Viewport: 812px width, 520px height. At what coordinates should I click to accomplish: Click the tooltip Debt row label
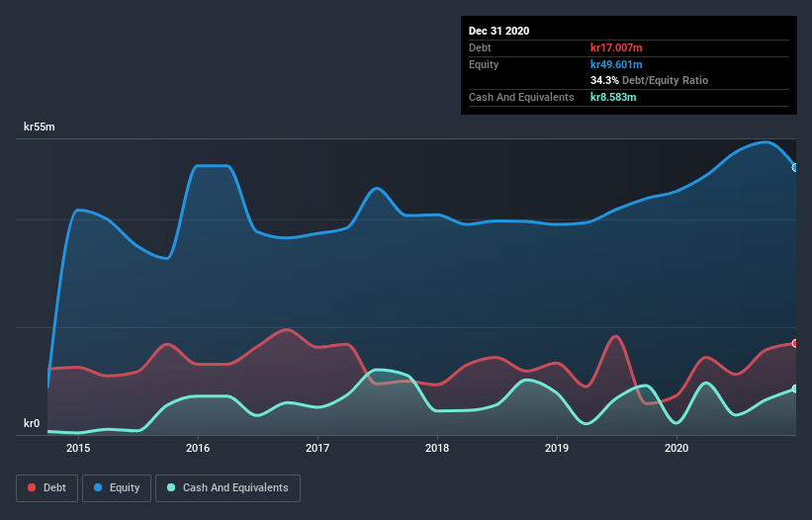[x=480, y=47]
